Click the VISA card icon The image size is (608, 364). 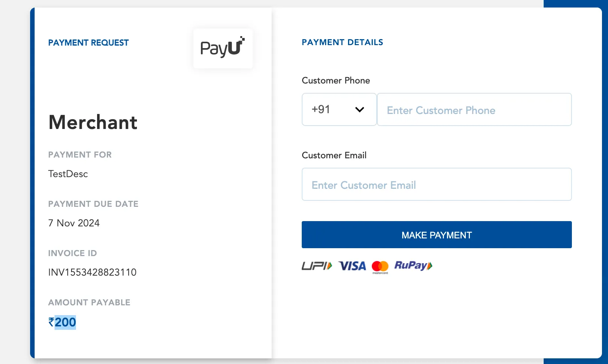352,266
